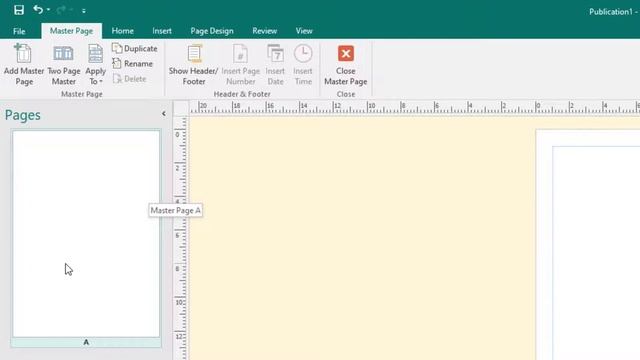Click the vertical ruler
This screenshot has height=360, width=640.
[x=180, y=238]
